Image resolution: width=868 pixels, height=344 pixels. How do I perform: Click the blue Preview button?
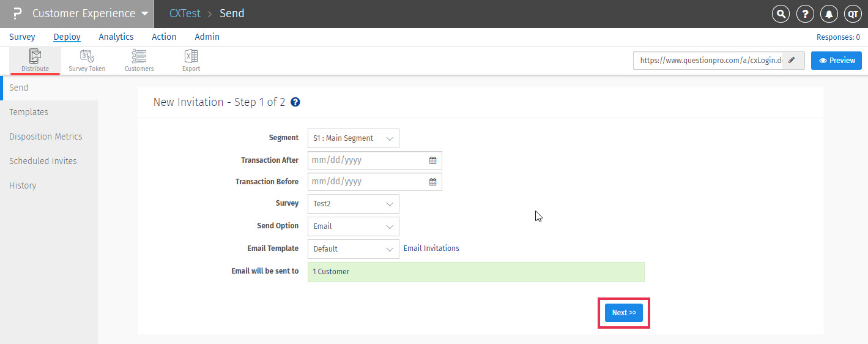tap(837, 61)
